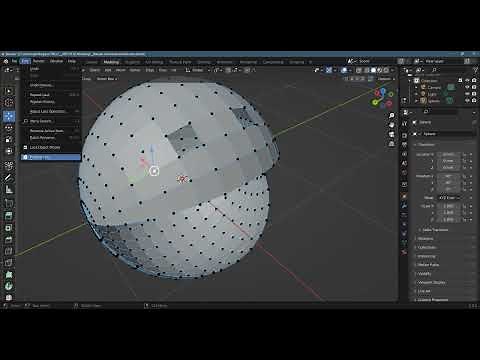Select the Select Box tool in toolbar
The height and width of the screenshot is (360, 480).
pyautogui.click(x=9, y=91)
